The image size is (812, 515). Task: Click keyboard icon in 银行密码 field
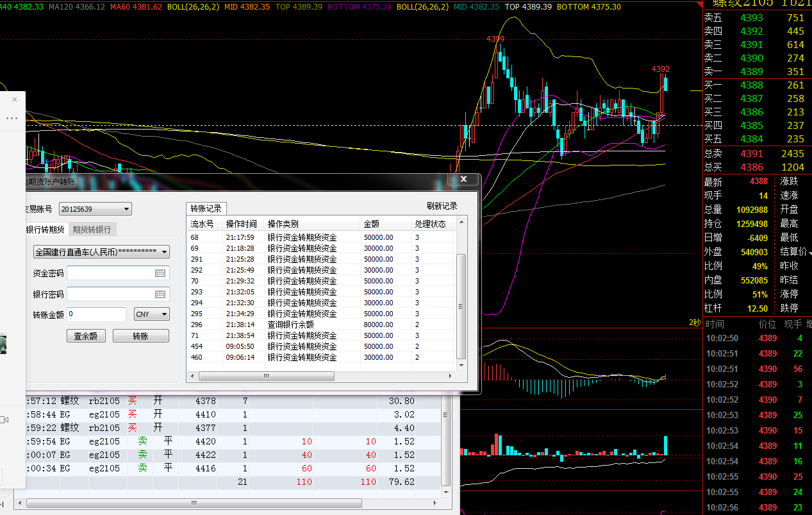[x=160, y=294]
